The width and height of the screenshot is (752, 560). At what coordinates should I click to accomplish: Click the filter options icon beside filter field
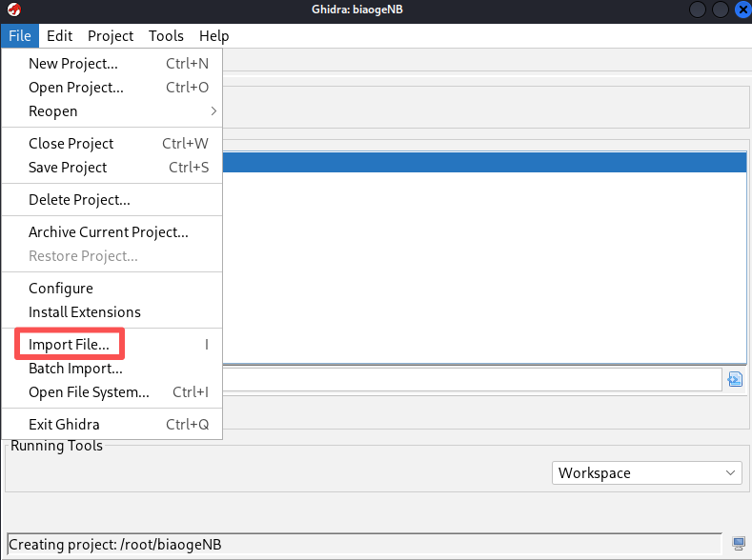(735, 379)
